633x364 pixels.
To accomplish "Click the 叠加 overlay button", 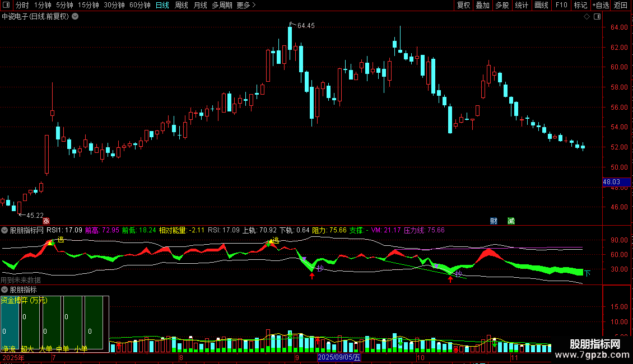I will (482, 5).
